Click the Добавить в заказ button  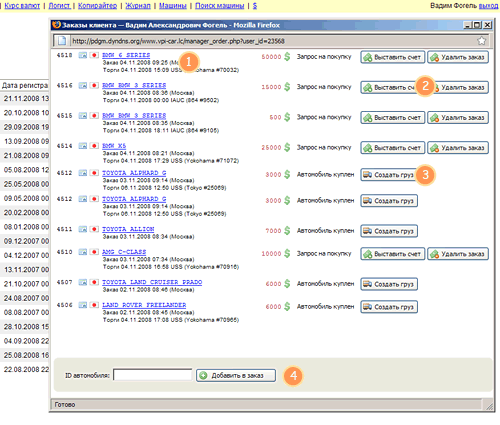click(236, 376)
